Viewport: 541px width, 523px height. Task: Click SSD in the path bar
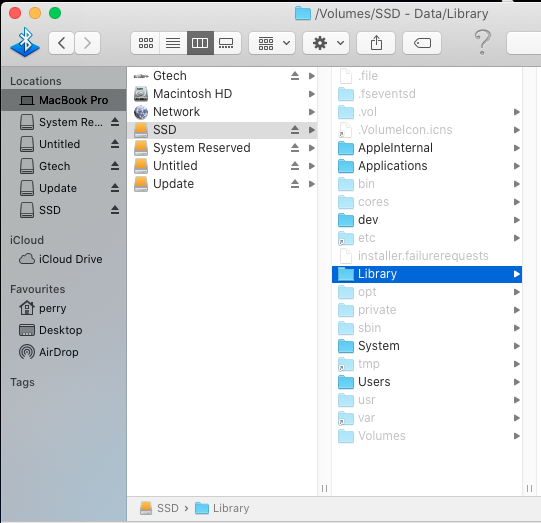[x=159, y=508]
